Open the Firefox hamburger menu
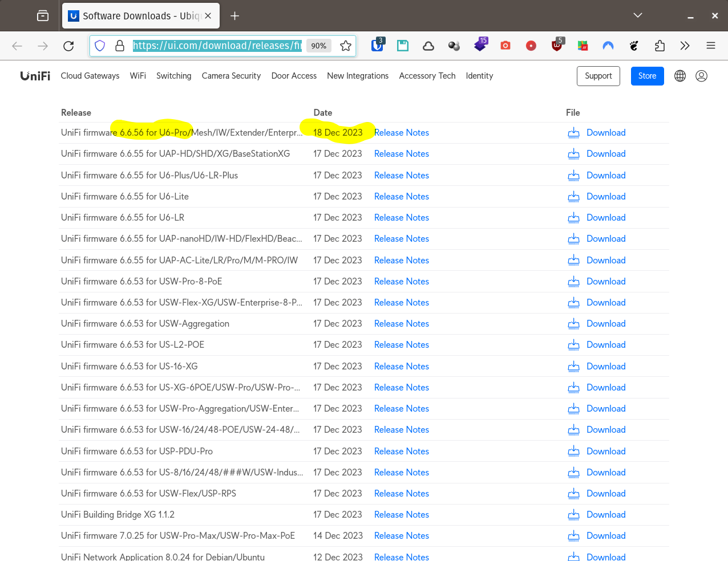Viewport: 728px width, 561px height. 711,46
